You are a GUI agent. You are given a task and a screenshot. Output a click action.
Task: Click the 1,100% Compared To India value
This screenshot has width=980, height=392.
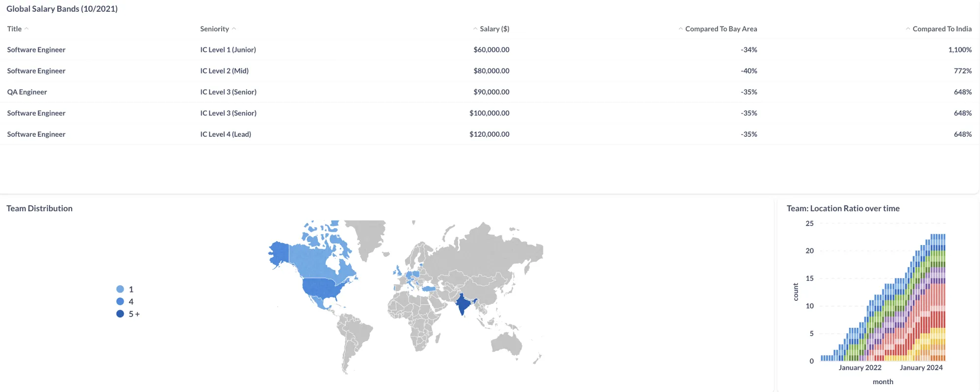tap(959, 50)
